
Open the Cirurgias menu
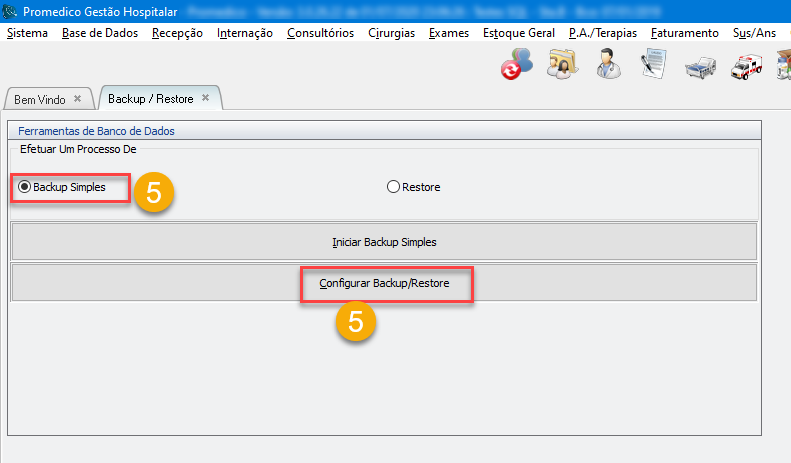coord(391,33)
